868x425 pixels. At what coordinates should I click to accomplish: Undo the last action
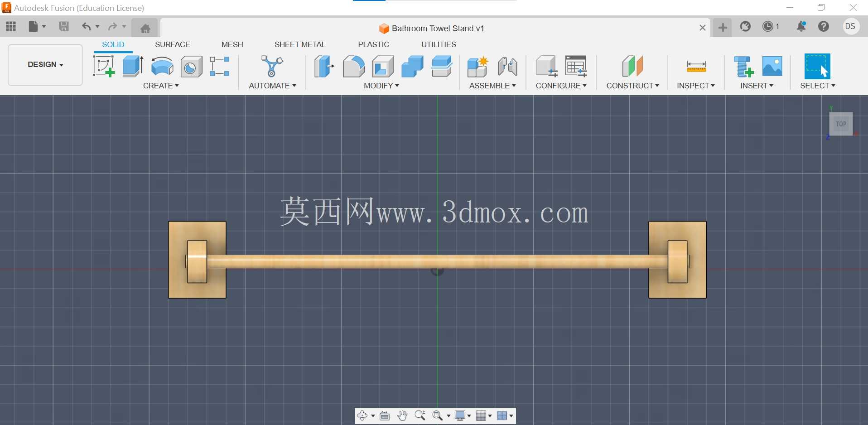coord(86,26)
